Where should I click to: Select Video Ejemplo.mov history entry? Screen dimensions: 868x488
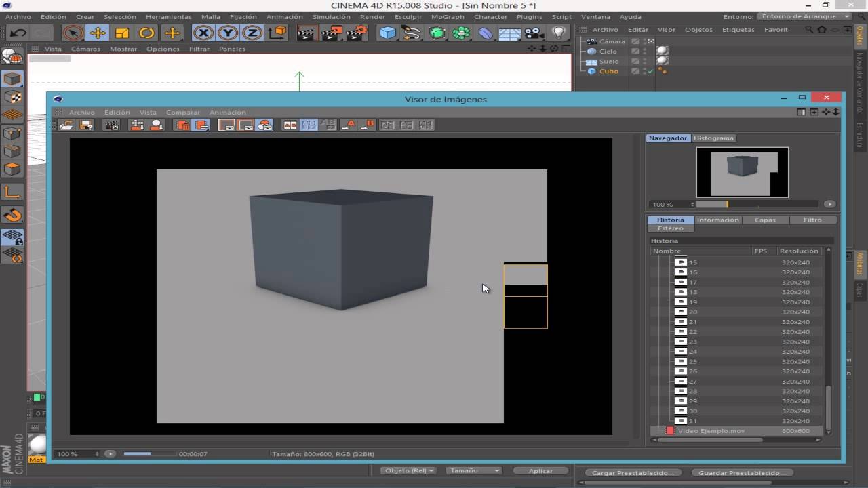736,431
